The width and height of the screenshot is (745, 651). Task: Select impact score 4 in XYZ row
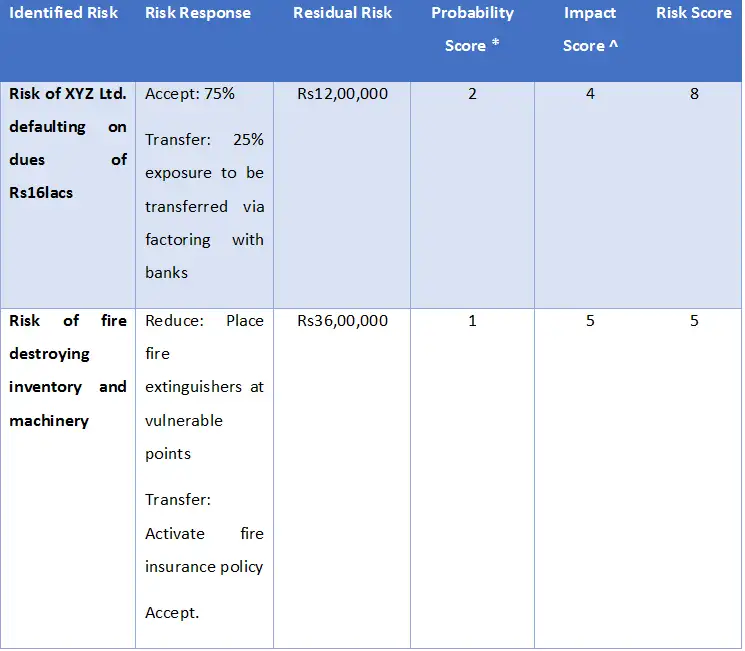[x=590, y=94]
